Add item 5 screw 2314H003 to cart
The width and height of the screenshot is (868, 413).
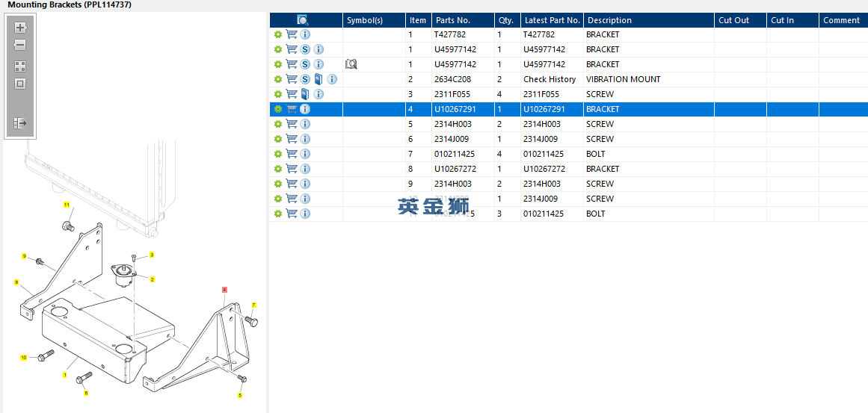click(292, 124)
